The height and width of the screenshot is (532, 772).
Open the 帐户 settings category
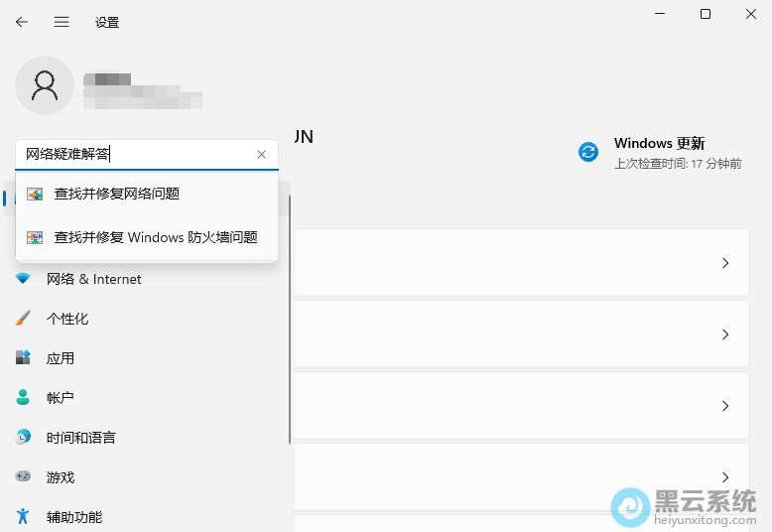tap(61, 398)
